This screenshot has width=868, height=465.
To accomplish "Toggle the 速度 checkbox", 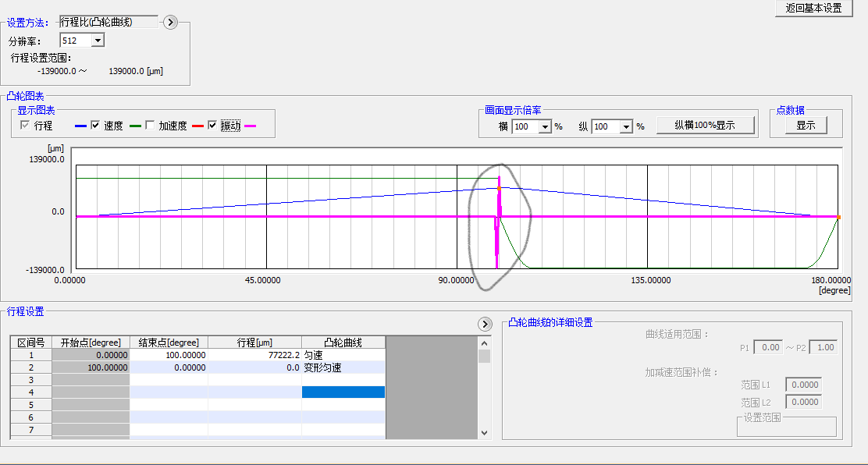I will 96,126.
